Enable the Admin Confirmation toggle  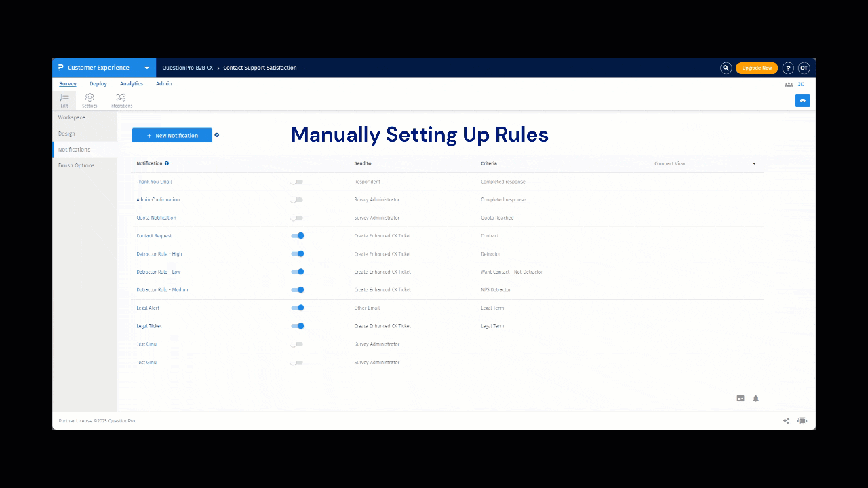point(297,200)
